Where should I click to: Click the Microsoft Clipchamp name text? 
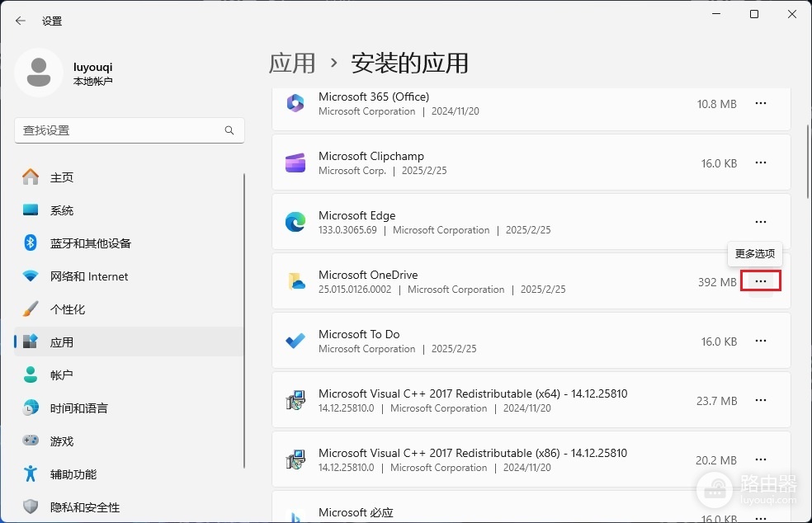pos(371,156)
